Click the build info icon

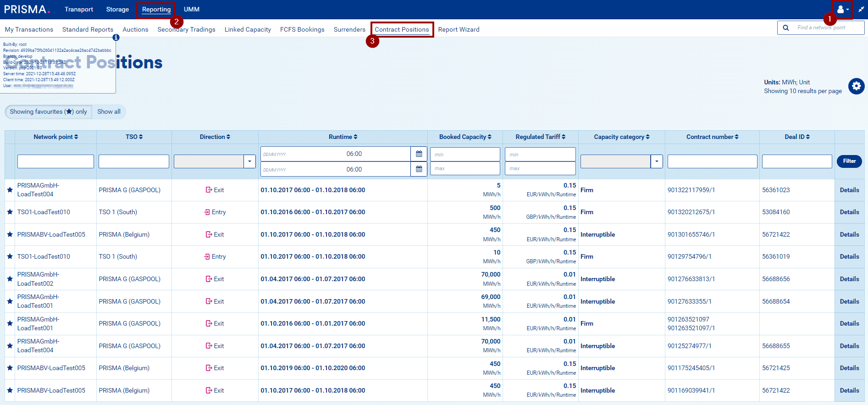[x=116, y=38]
